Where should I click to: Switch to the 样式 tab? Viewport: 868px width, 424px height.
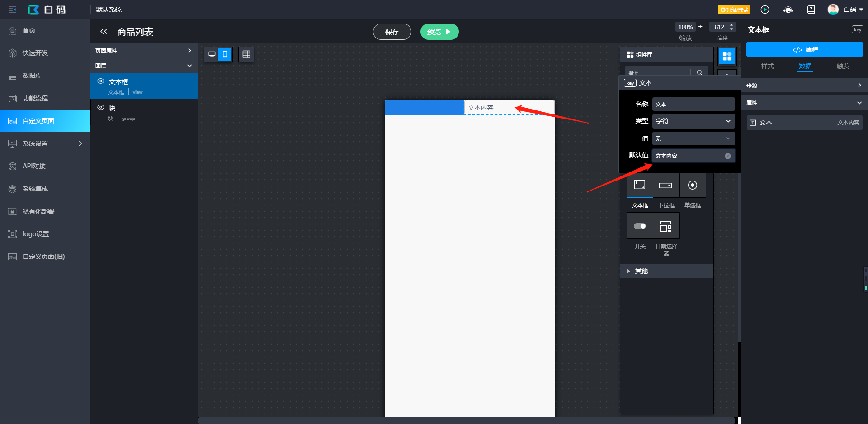[767, 66]
